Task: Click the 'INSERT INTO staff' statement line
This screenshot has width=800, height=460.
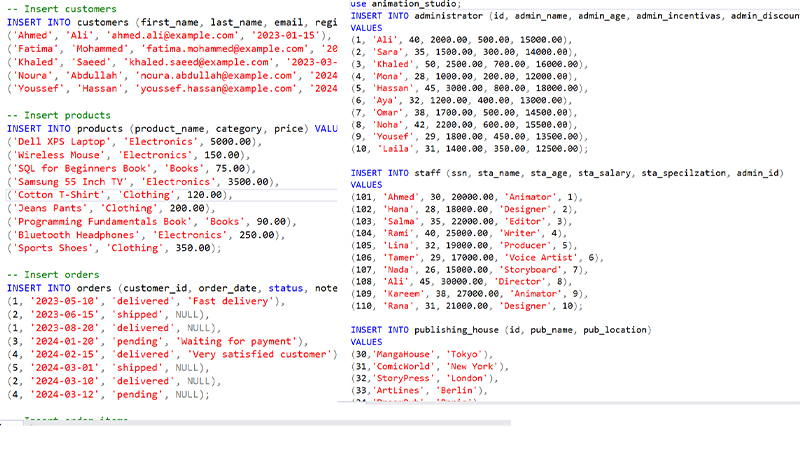Action: point(567,173)
